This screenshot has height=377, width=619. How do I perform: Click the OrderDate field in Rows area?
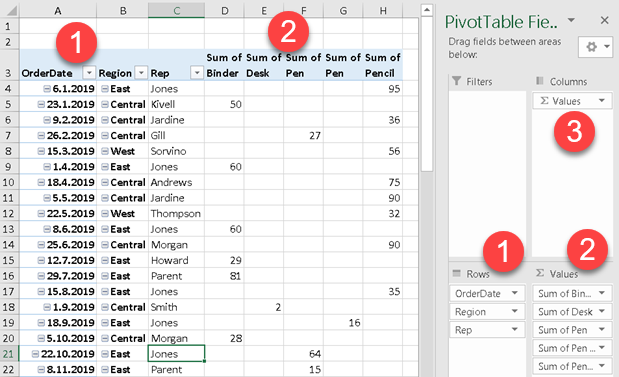[x=487, y=293]
